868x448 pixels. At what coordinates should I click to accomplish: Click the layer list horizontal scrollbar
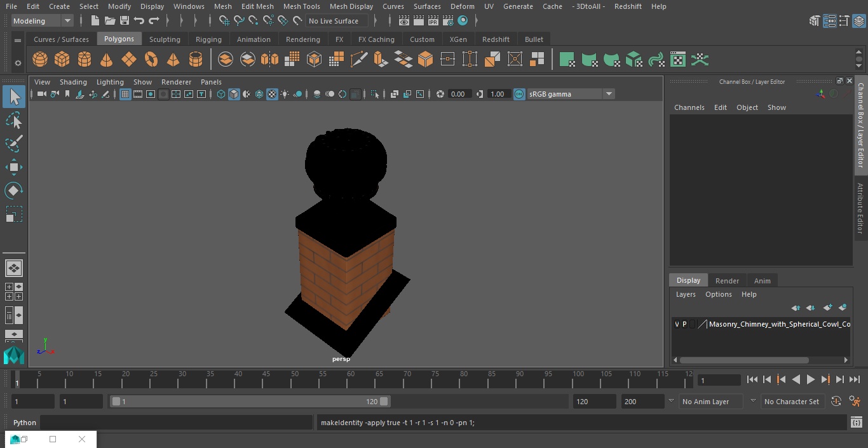[x=745, y=360]
